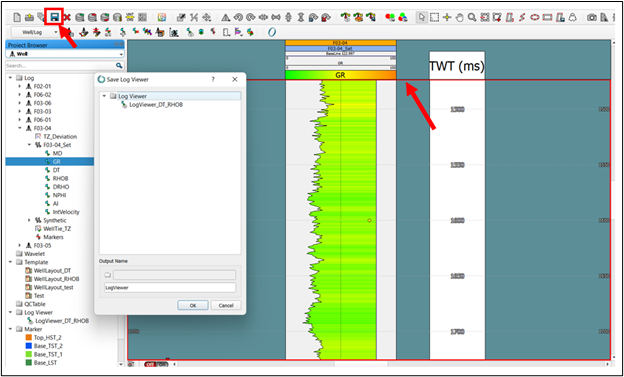Click the LogViewer output name field
The image size is (624, 377).
coord(170,287)
